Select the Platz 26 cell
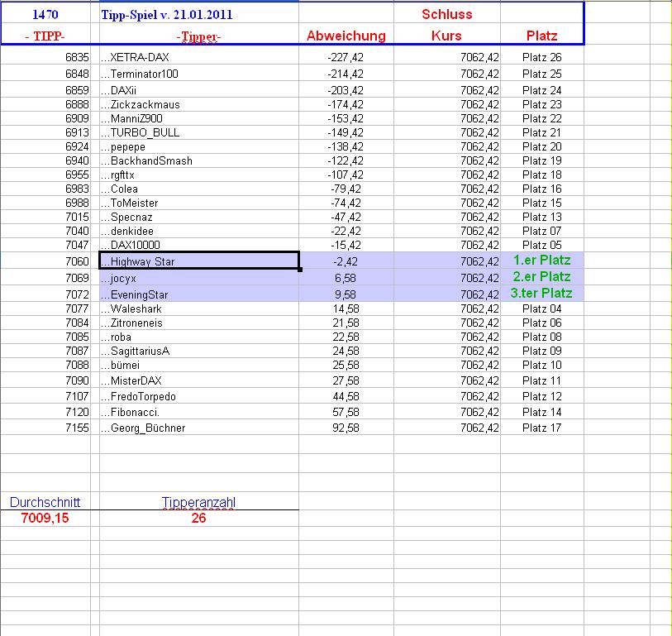 tap(541, 57)
